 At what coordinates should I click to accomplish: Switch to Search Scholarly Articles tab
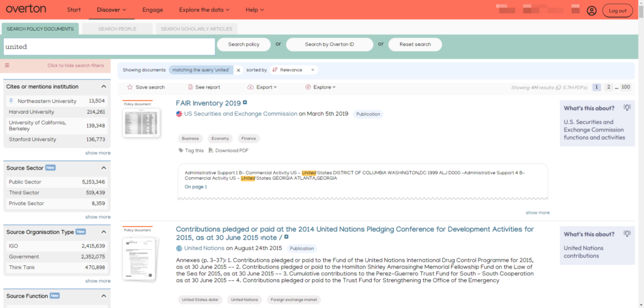[x=196, y=29]
